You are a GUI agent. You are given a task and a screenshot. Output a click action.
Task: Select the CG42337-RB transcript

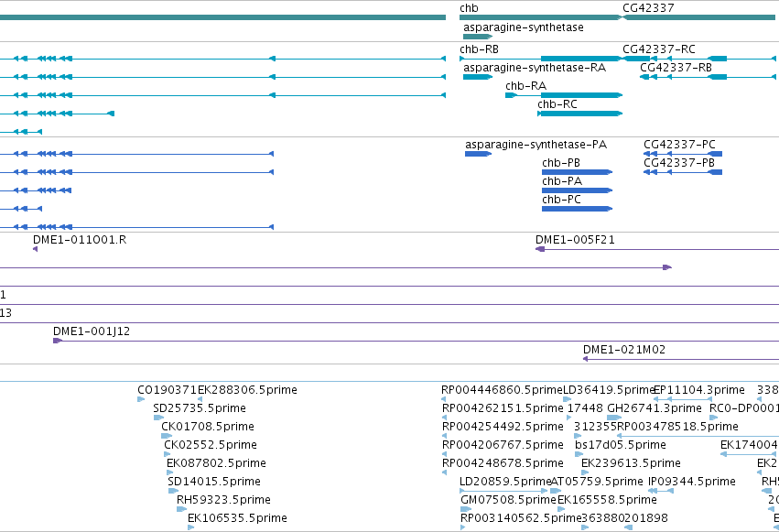[708, 77]
